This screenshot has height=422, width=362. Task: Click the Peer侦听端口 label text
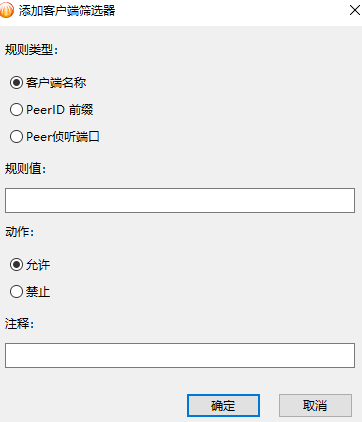(63, 137)
